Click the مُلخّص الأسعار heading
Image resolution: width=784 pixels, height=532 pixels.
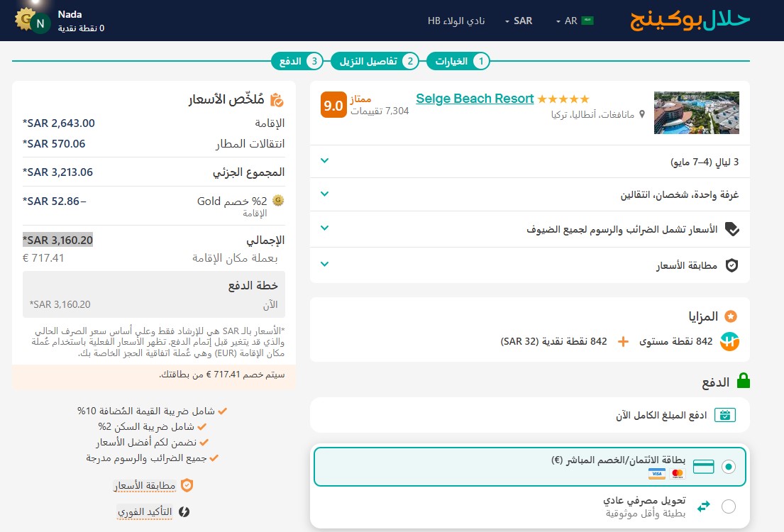(226, 99)
